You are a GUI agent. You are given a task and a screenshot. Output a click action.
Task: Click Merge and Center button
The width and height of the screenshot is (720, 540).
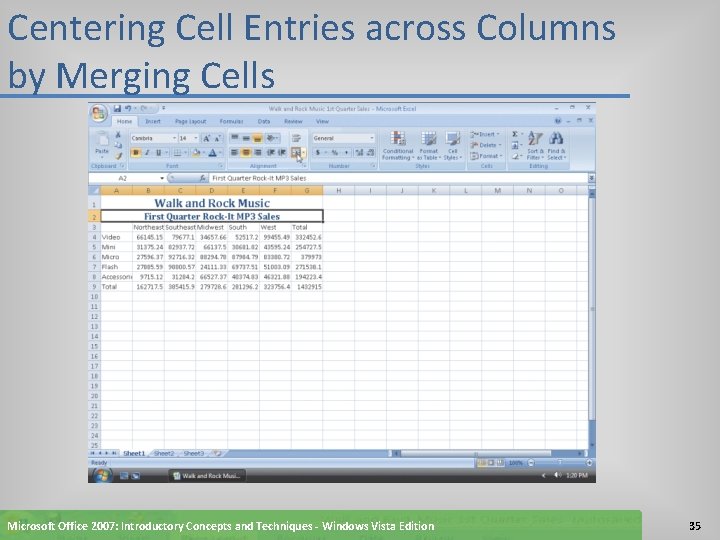coord(296,152)
